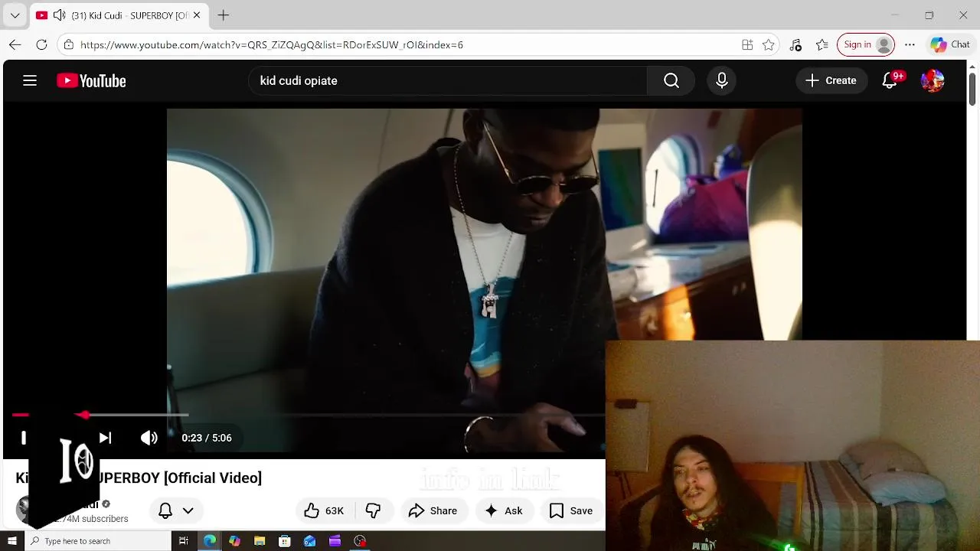Expand subscription notification options chevron
980x551 pixels.
click(x=188, y=510)
